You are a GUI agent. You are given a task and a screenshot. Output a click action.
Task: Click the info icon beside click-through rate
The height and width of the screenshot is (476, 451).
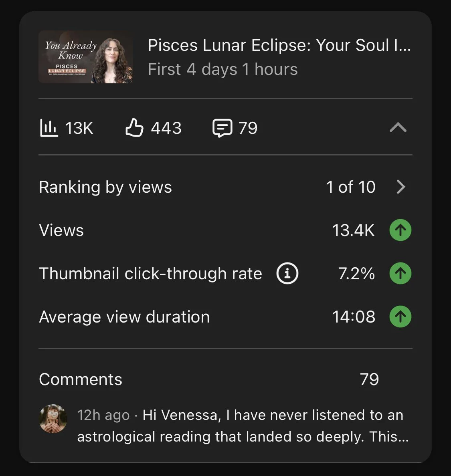click(287, 273)
